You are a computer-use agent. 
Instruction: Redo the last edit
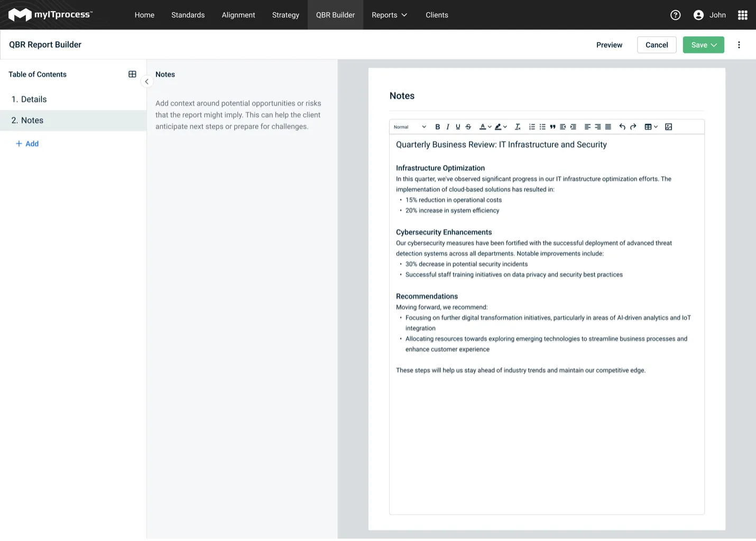point(633,127)
